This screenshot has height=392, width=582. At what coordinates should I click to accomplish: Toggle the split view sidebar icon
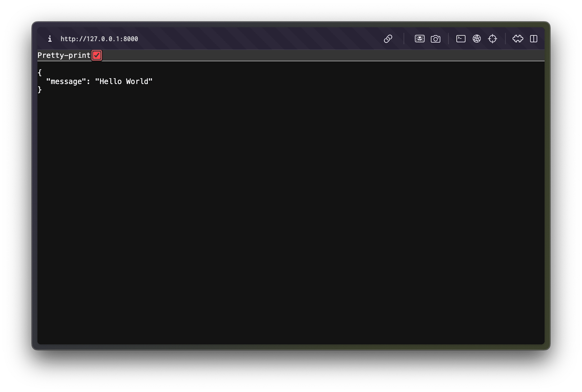click(533, 39)
